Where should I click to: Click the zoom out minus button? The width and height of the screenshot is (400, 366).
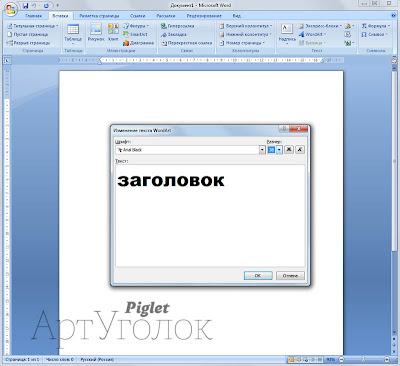click(341, 360)
